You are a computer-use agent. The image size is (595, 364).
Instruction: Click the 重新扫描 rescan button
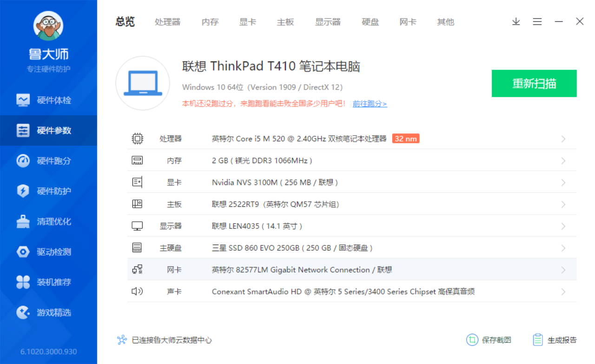[x=534, y=83]
